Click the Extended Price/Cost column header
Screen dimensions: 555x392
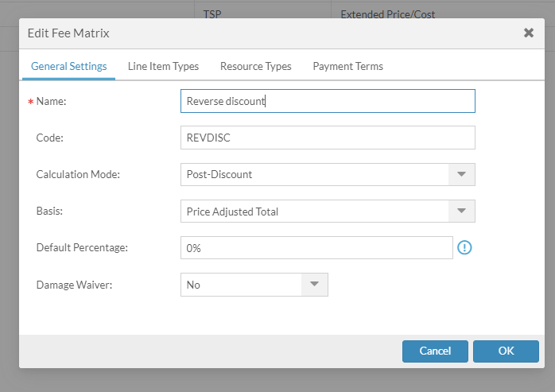pyautogui.click(x=387, y=14)
